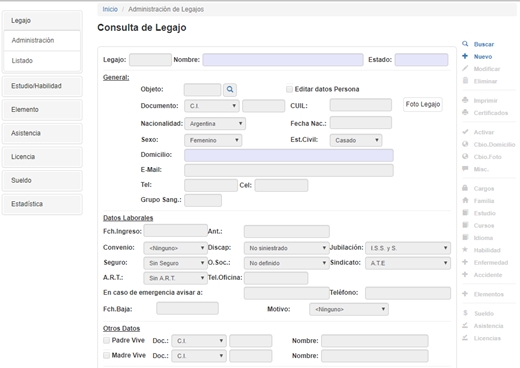Image resolution: width=520 pixels, height=368 pixels.
Task: Click the Elementos plus icon
Action: [465, 294]
